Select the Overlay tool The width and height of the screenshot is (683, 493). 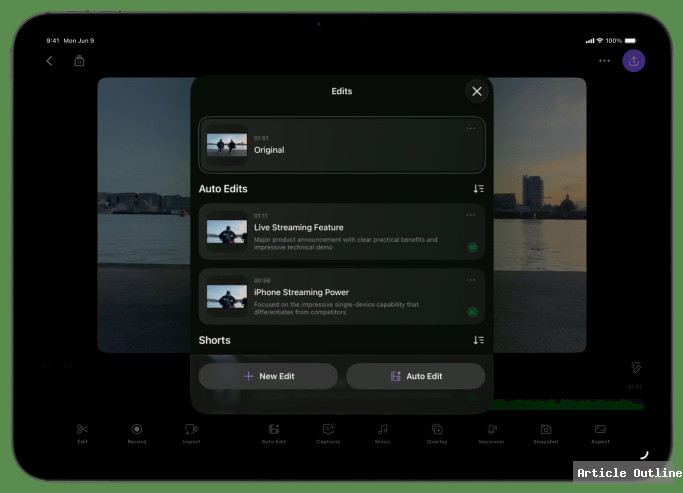[x=437, y=429]
